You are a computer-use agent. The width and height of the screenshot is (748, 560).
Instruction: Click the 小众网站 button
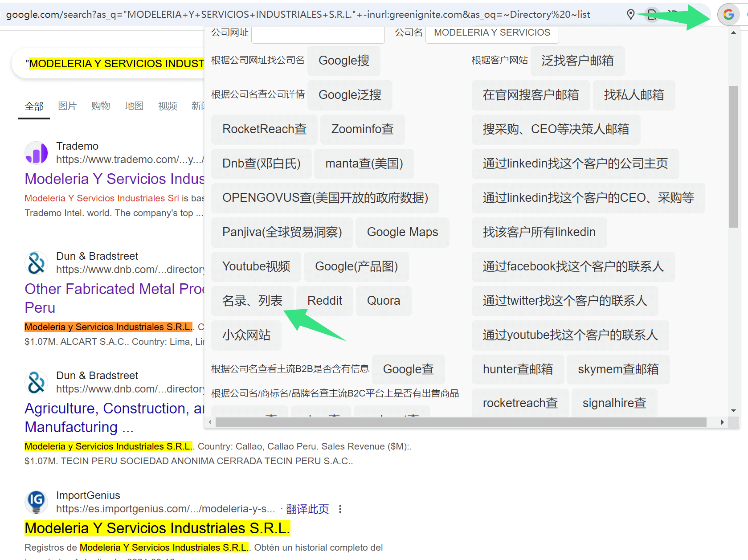pyautogui.click(x=246, y=335)
